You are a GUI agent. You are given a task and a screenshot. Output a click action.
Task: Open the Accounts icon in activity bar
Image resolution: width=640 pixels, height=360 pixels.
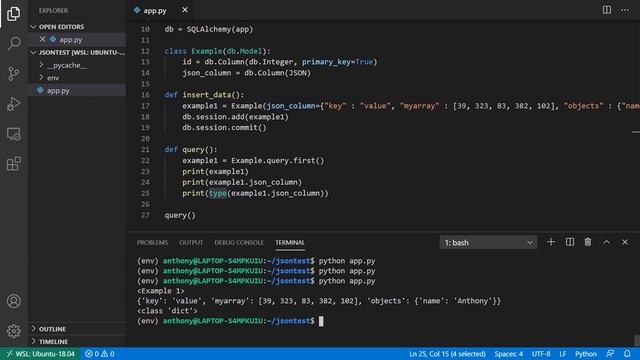point(13,301)
